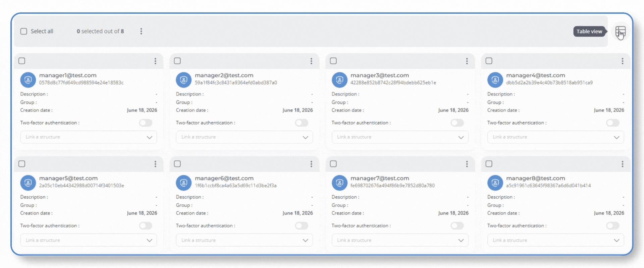Image resolution: width=644 pixels, height=268 pixels.
Task: Enable two-factor authentication for manager4@test.com
Action: click(613, 123)
